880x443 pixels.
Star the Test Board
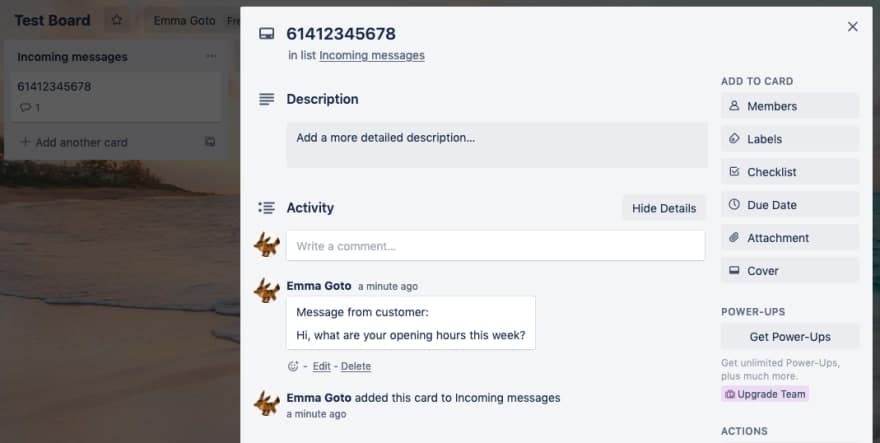(x=117, y=20)
